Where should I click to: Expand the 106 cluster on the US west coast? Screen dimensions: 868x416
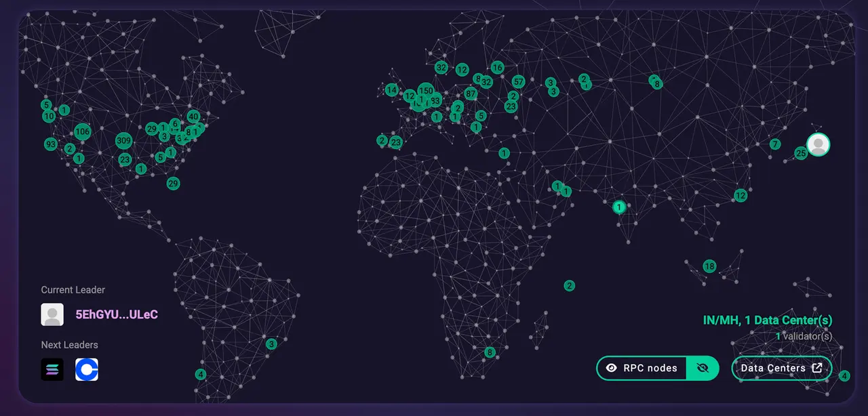81,132
